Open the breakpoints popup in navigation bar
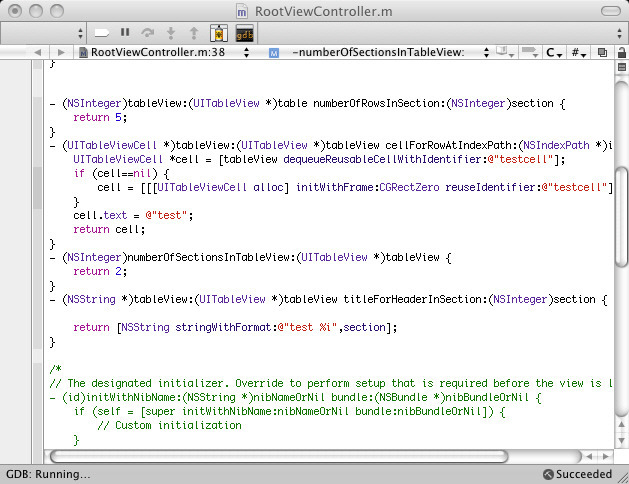Screen dimensions: 629x484 click(x=530, y=52)
